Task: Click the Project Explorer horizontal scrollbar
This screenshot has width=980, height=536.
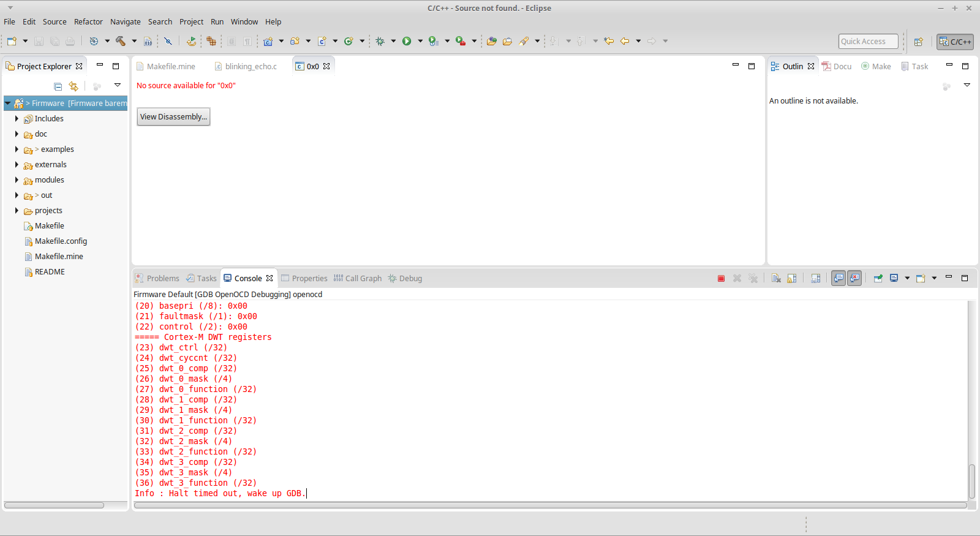Action: [x=55, y=505]
